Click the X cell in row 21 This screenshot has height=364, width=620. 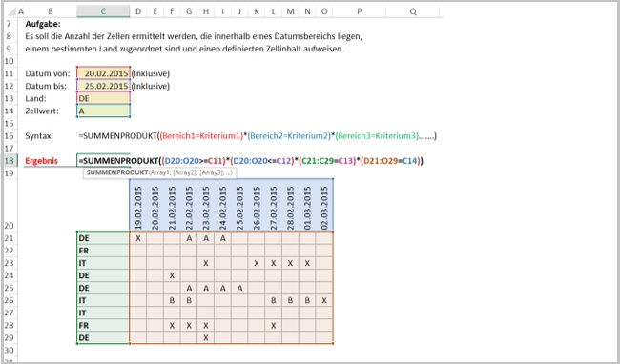pyautogui.click(x=138, y=238)
